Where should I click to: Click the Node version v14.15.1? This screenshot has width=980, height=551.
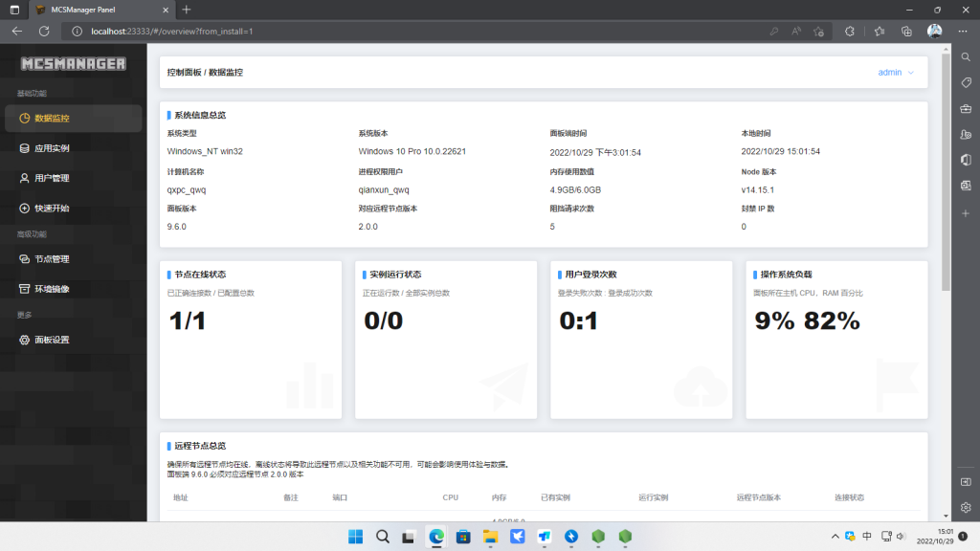tap(758, 190)
